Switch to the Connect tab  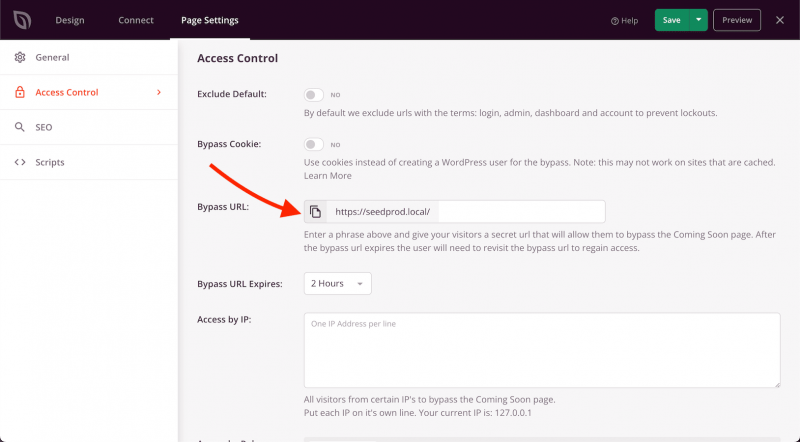coord(136,20)
